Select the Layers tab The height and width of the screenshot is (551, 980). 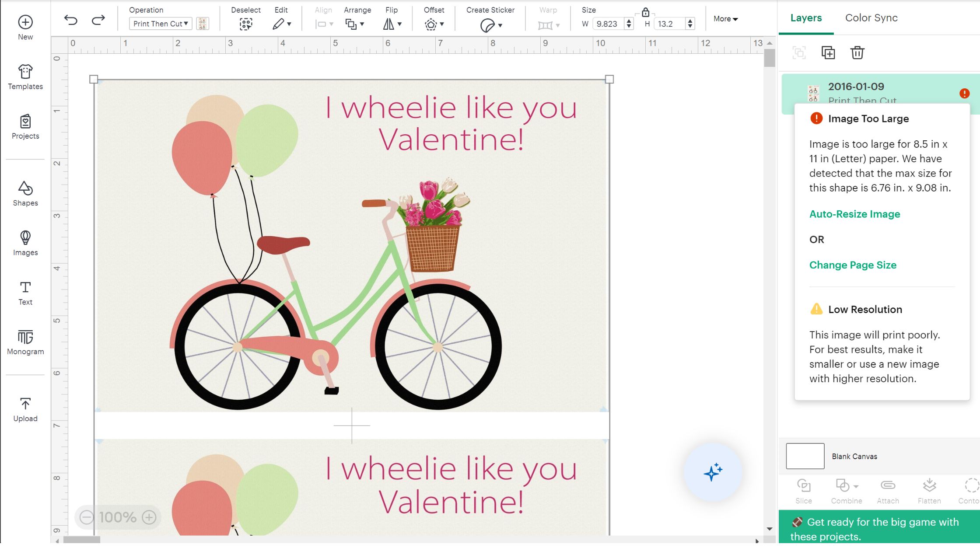(x=806, y=17)
